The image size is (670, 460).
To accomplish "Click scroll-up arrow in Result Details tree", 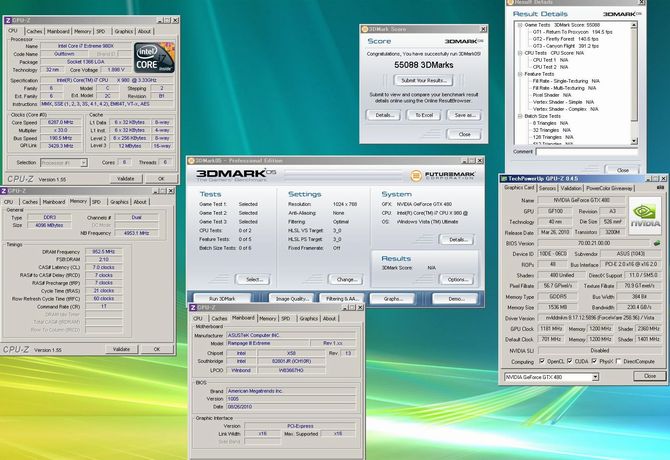I will 634,25.
